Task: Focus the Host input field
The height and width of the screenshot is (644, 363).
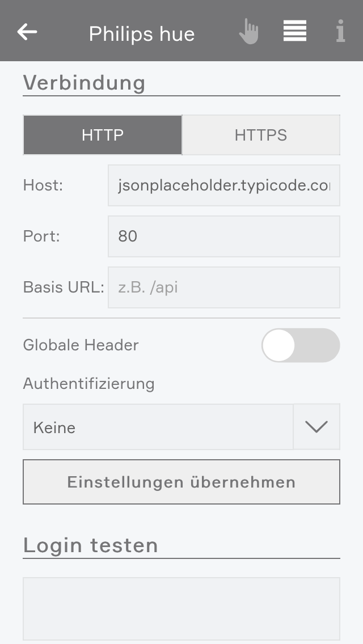Action: (224, 185)
